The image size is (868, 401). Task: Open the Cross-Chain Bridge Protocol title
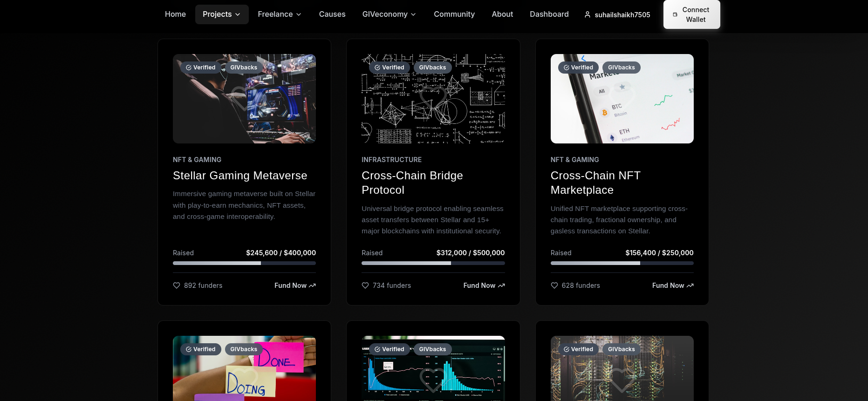pyautogui.click(x=412, y=183)
